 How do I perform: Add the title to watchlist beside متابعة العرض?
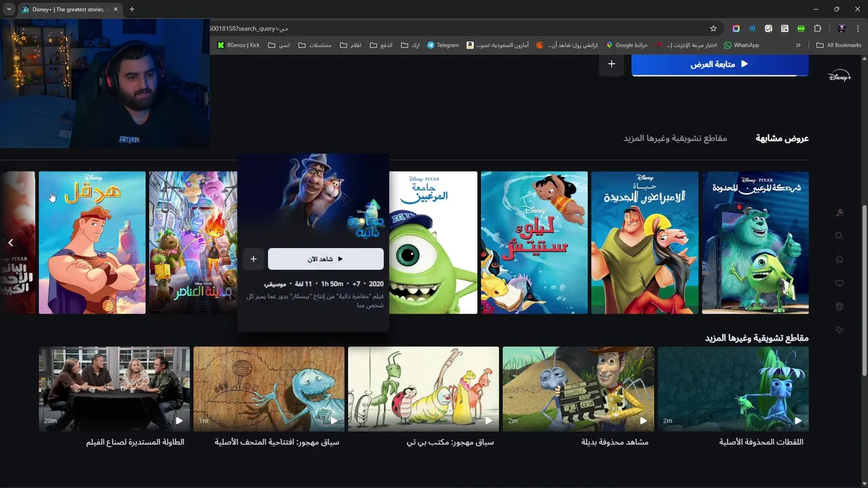pos(612,64)
